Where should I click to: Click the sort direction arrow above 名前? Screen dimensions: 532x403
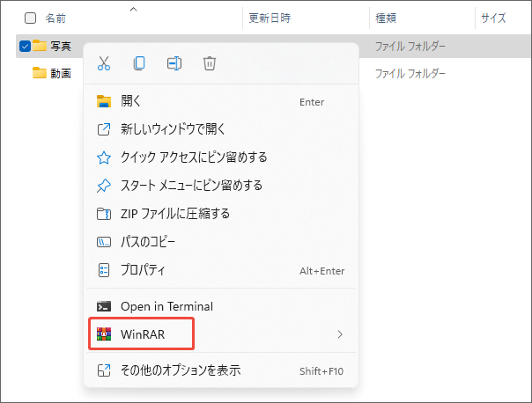(x=133, y=10)
